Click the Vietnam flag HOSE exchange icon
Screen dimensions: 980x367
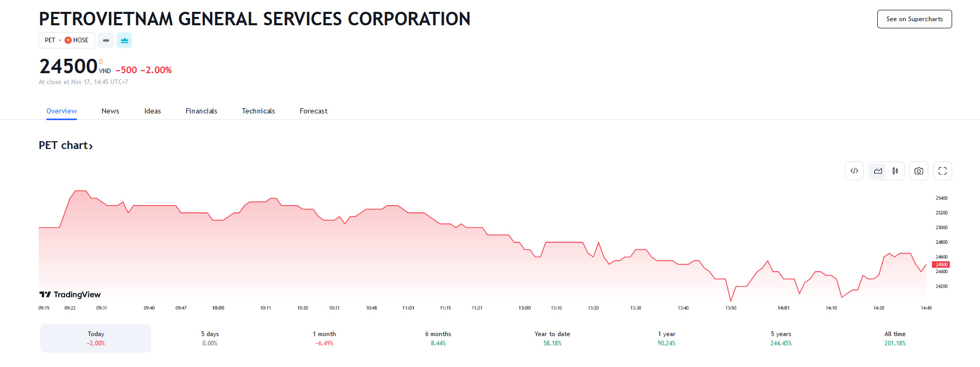[x=68, y=40]
